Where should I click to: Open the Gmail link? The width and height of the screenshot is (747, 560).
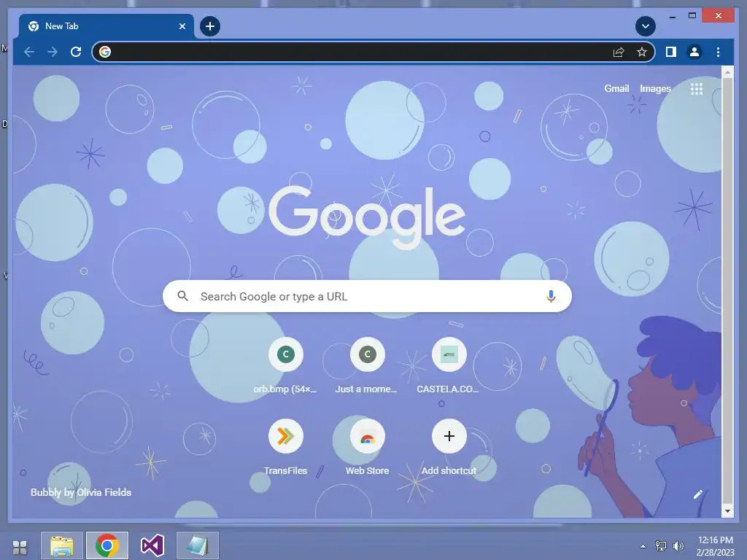(616, 88)
